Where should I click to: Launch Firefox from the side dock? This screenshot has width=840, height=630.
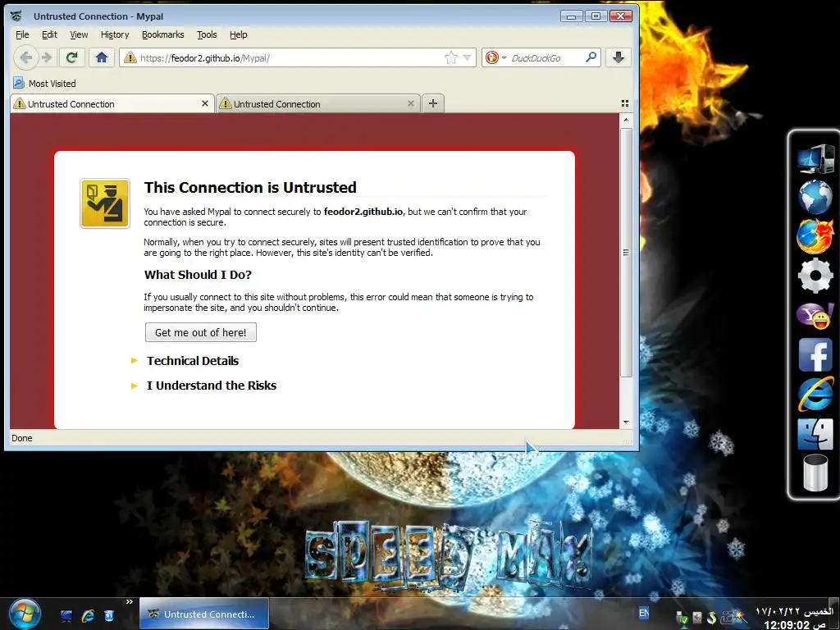point(815,235)
